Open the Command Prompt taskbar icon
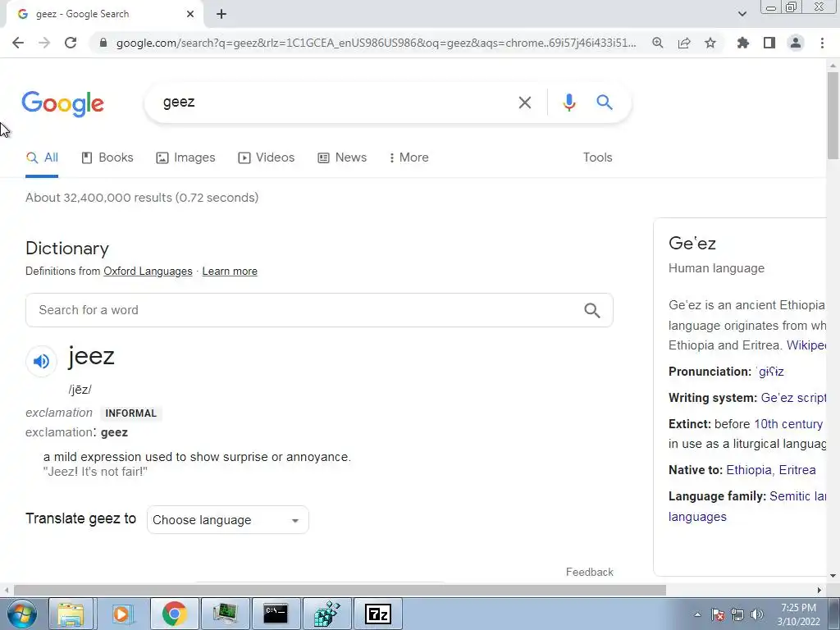Viewport: 840px width, 630px height. (276, 614)
